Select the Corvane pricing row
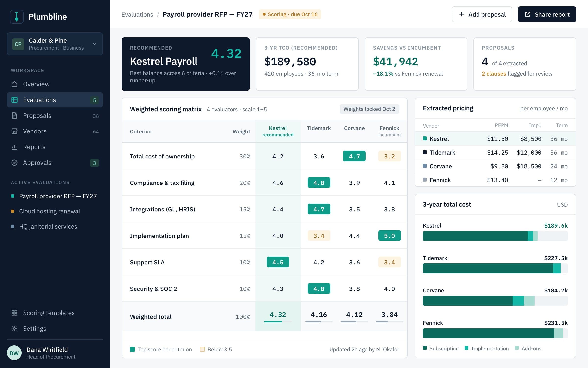 tap(495, 166)
